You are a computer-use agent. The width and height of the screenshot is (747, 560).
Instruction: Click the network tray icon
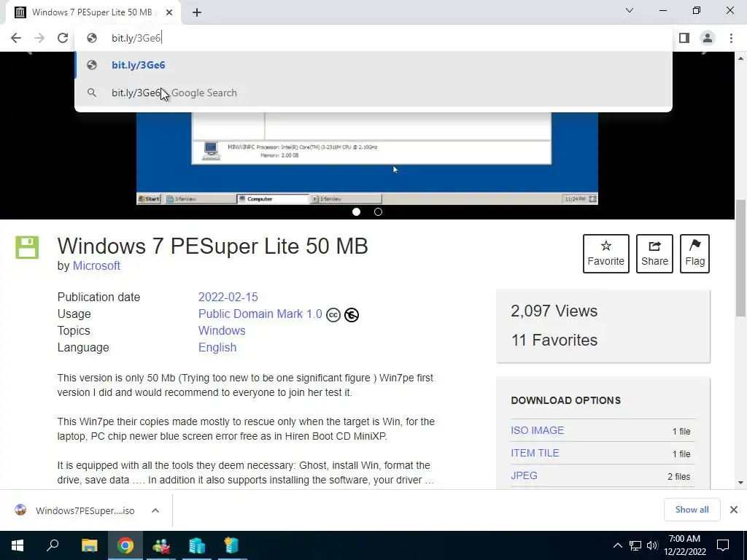tap(635, 545)
